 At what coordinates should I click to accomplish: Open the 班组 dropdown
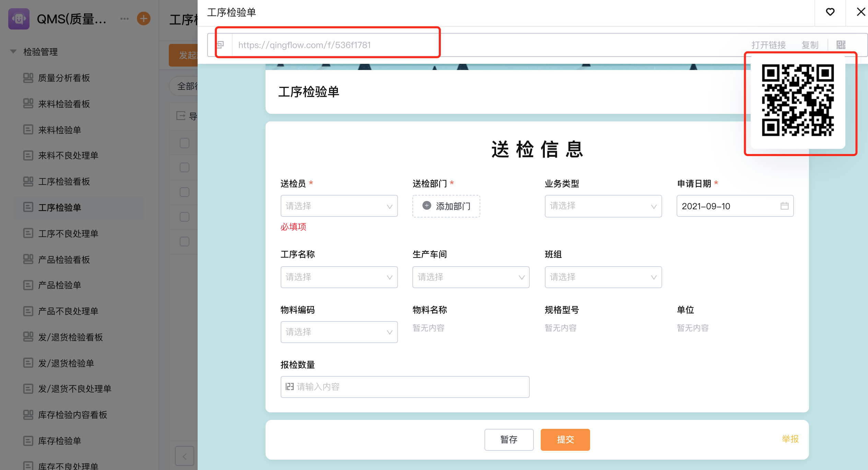(603, 277)
